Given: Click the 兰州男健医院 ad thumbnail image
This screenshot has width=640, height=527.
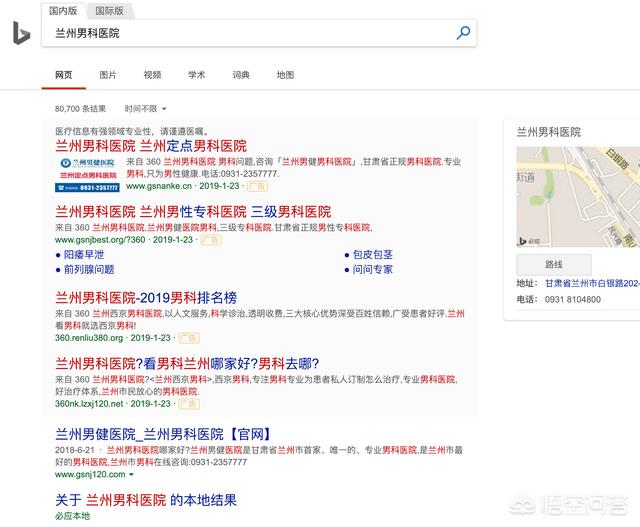Looking at the screenshot, I should tap(87, 175).
